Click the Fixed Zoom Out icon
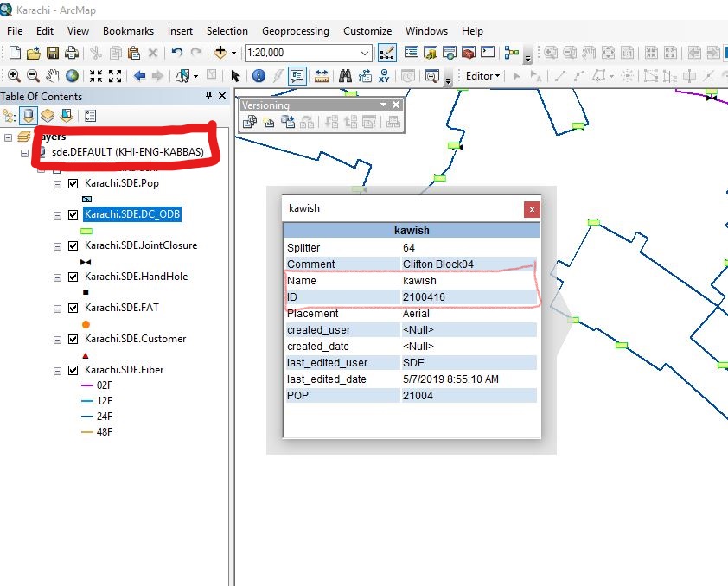 click(x=115, y=76)
